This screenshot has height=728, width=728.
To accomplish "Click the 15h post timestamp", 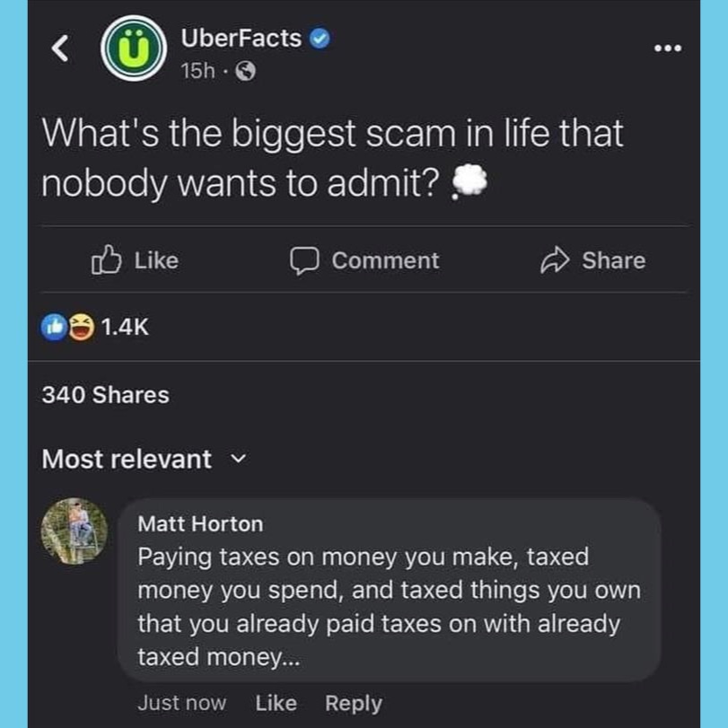I will (x=197, y=73).
